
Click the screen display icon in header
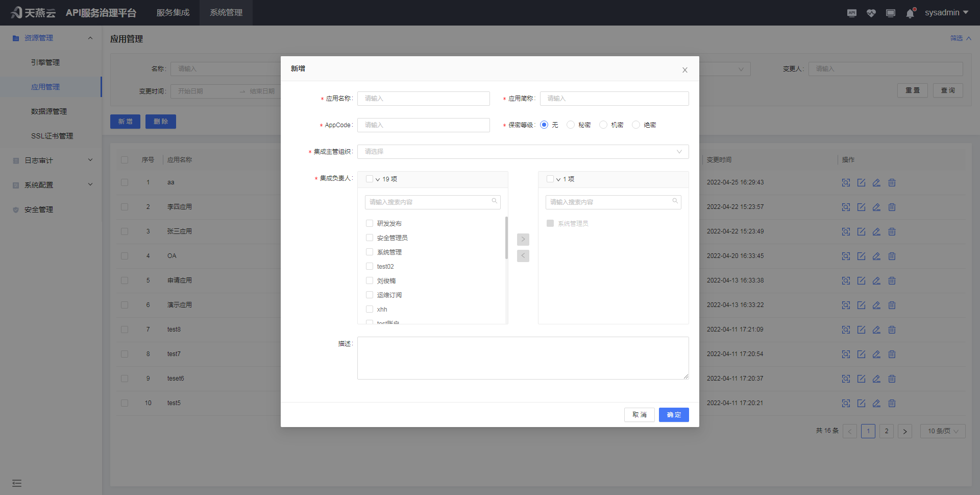(x=890, y=13)
